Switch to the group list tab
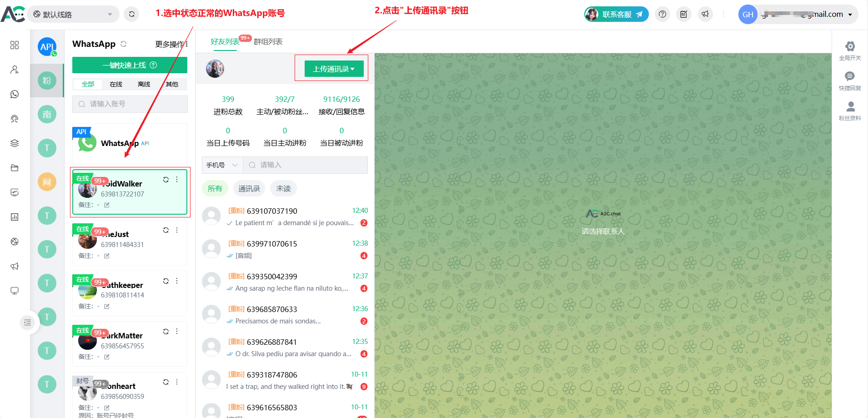 (x=268, y=42)
